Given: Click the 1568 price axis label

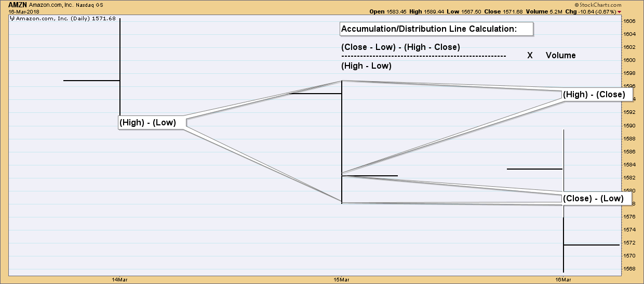Looking at the screenshot, I should pos(629,269).
